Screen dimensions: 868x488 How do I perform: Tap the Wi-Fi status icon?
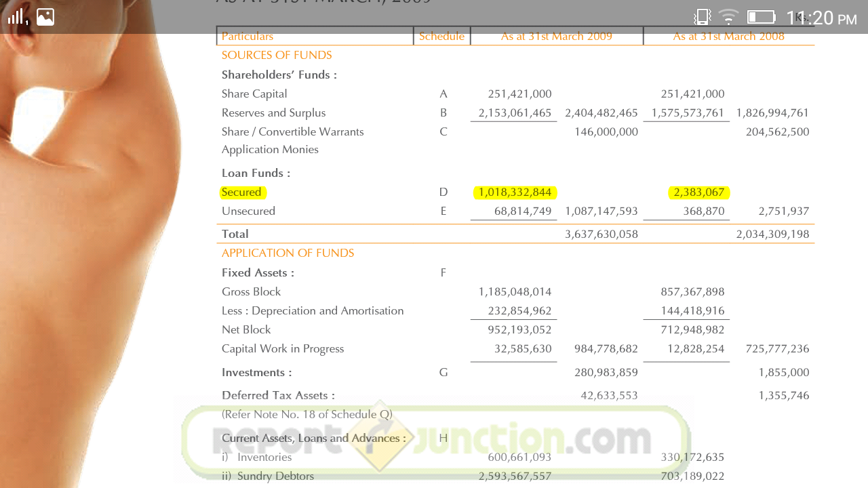coord(729,17)
